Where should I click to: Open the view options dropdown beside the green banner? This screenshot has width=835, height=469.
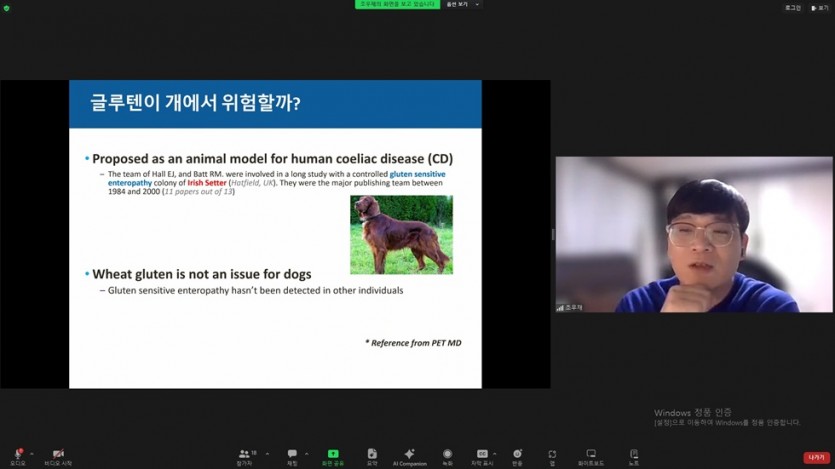point(462,4)
